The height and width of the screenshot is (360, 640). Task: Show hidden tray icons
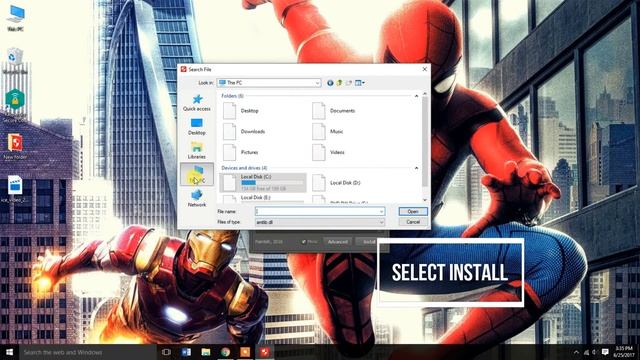(576, 352)
